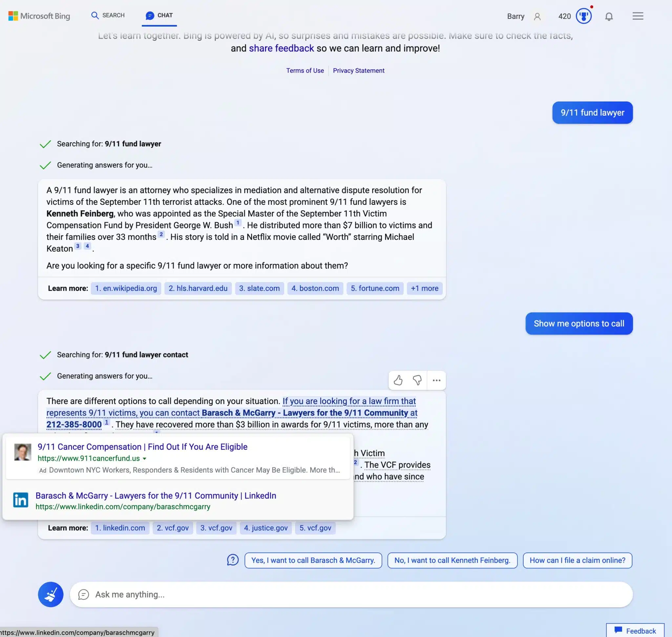Click 'No, I want to call Kenneth Feinberg' option
The image size is (672, 637).
click(452, 560)
